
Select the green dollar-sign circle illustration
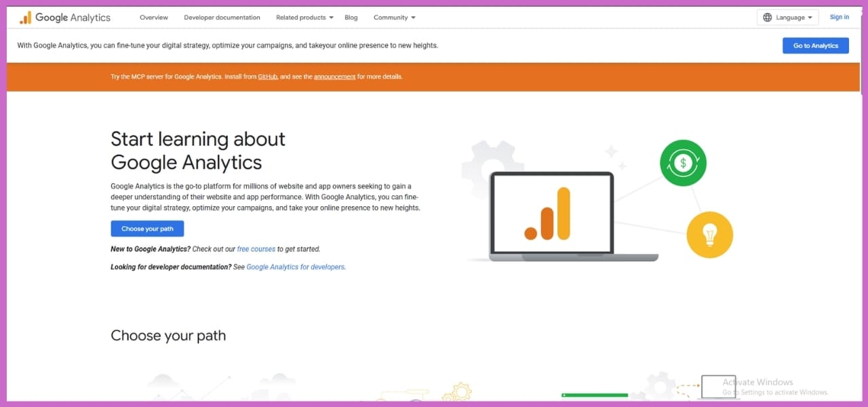683,163
